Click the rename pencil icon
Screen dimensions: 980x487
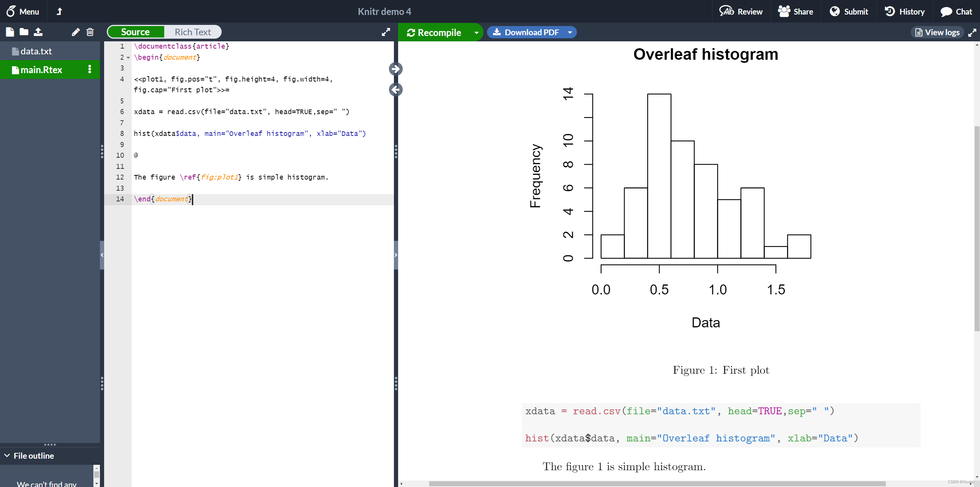pos(75,32)
